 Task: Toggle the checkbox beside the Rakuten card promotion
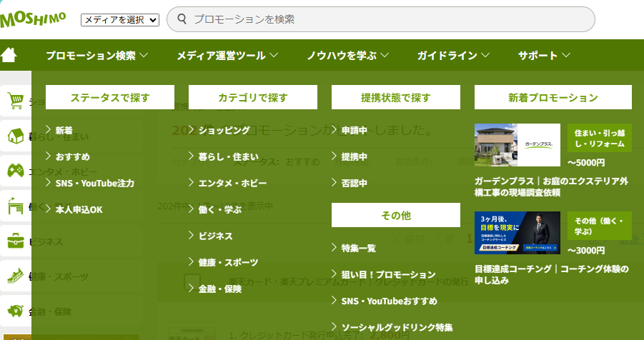click(x=192, y=282)
